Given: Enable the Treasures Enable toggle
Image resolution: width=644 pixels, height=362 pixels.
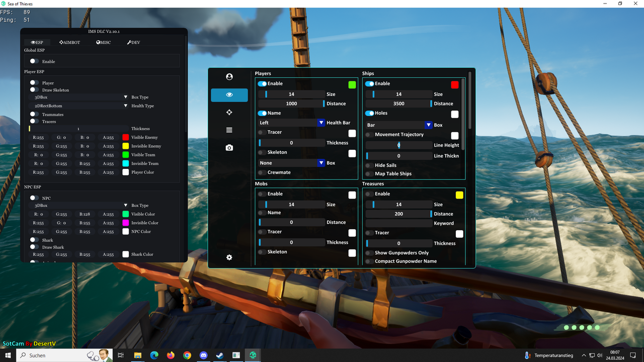Looking at the screenshot, I should click(x=369, y=194).
